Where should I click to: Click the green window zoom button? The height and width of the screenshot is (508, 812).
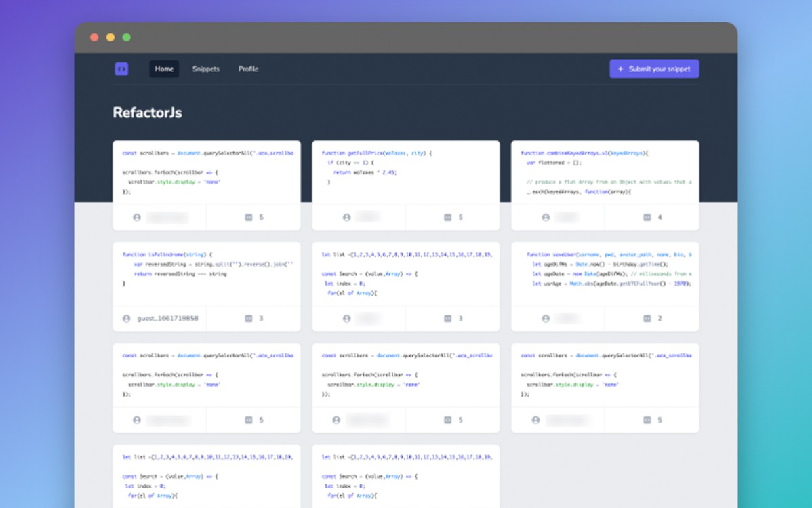tap(126, 37)
